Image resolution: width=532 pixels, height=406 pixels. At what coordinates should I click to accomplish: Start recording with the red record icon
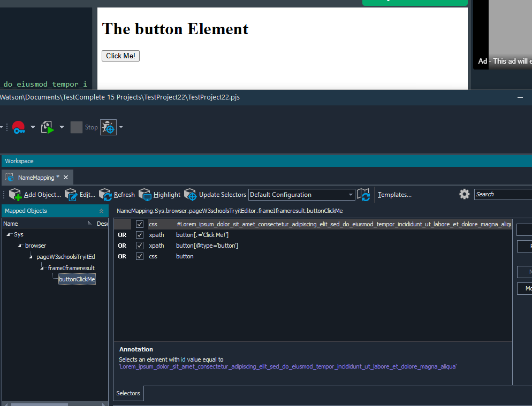(19, 127)
